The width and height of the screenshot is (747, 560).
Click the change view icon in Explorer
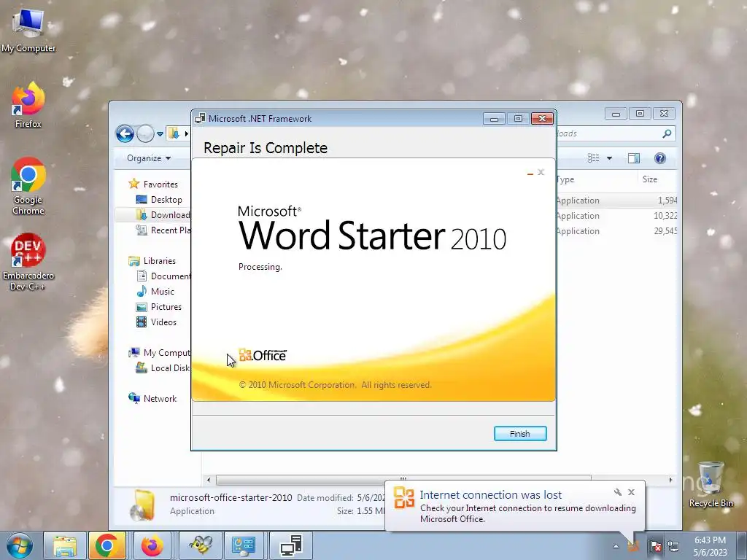(593, 158)
